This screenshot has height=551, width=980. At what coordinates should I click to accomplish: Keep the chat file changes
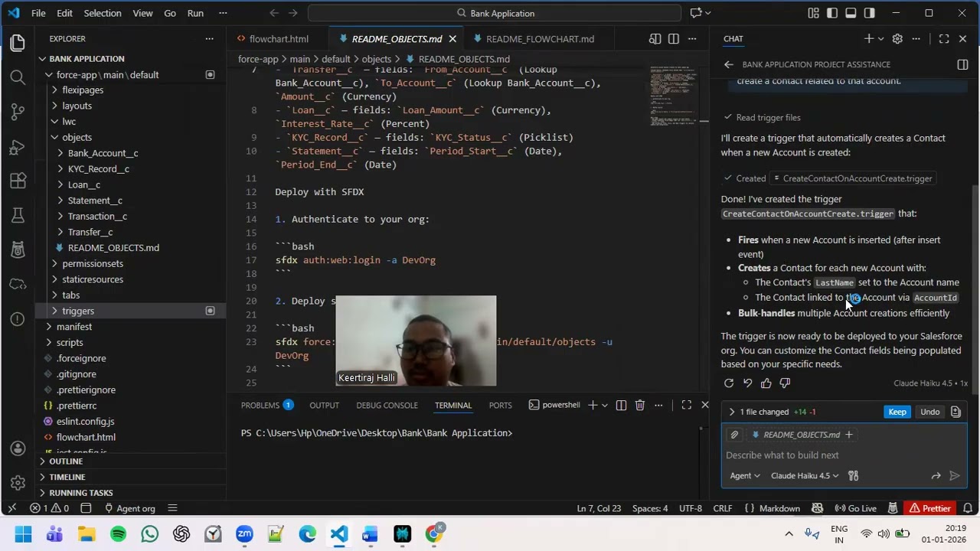(897, 412)
